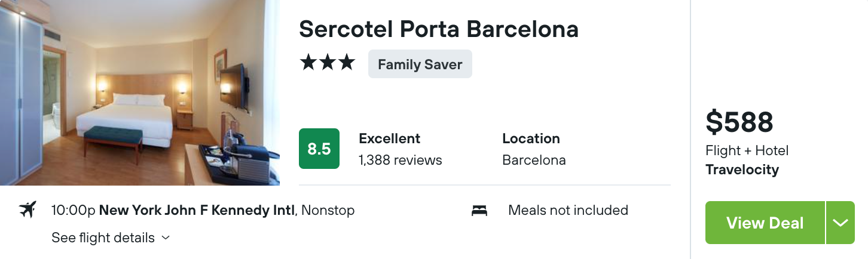Click the 1,388 reviews text
Image resolution: width=868 pixels, height=259 pixels.
tap(401, 160)
